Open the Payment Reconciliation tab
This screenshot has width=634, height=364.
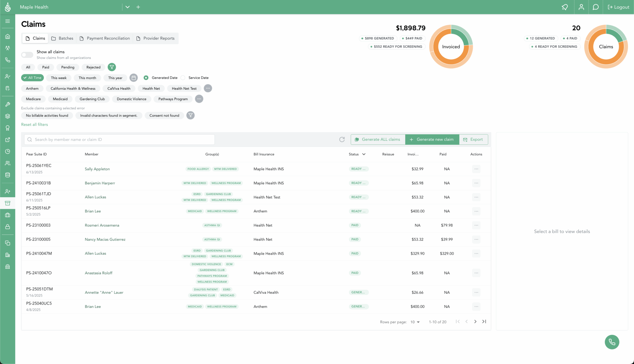pyautogui.click(x=105, y=38)
